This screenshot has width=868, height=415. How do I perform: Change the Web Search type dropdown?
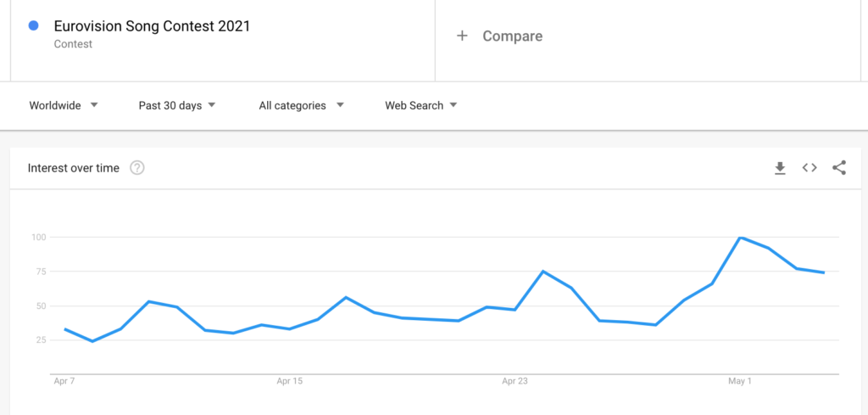point(421,105)
